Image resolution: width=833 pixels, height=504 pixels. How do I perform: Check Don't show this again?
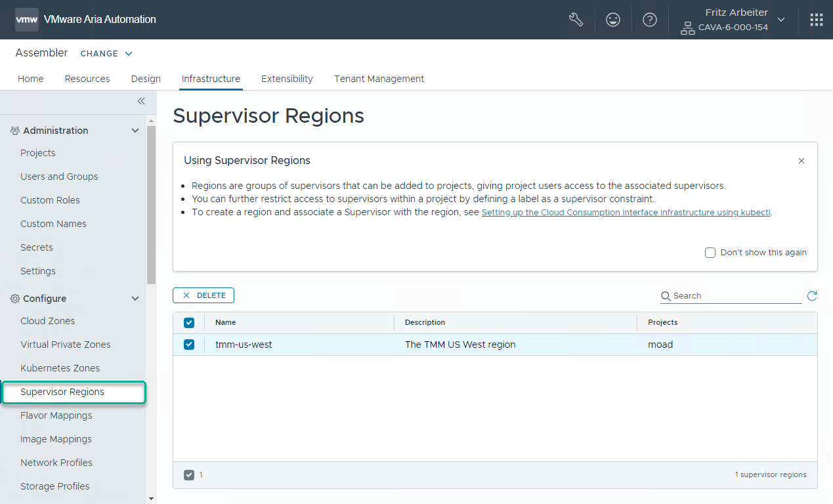point(710,253)
